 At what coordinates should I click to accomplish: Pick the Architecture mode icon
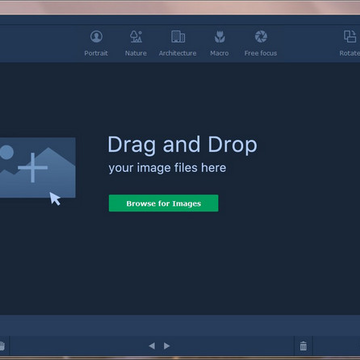[x=178, y=36]
